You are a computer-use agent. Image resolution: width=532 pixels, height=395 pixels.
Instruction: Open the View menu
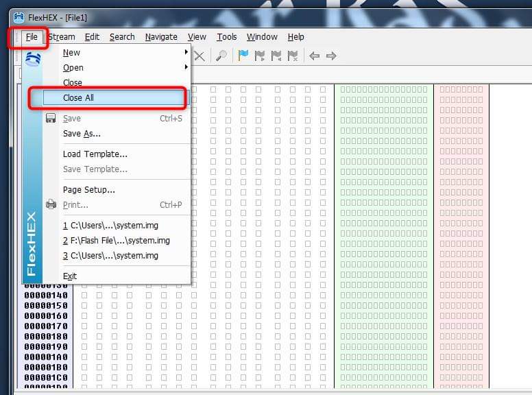[x=197, y=36]
